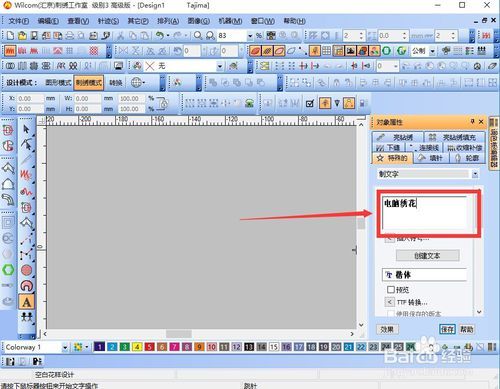Select the Lettering tool marked A

click(x=27, y=302)
